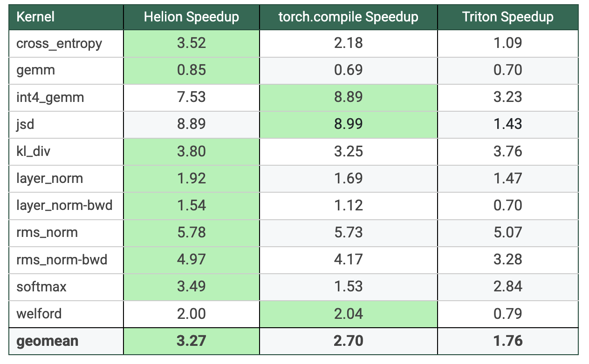Select the geomean Triton value 1.76
This screenshot has height=364, width=589.
point(507,341)
